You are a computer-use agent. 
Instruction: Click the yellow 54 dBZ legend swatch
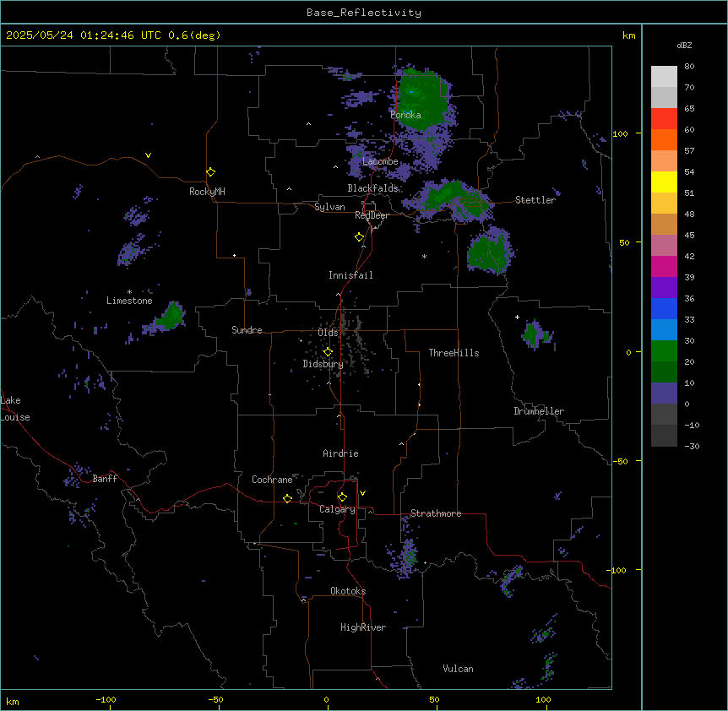pyautogui.click(x=664, y=182)
